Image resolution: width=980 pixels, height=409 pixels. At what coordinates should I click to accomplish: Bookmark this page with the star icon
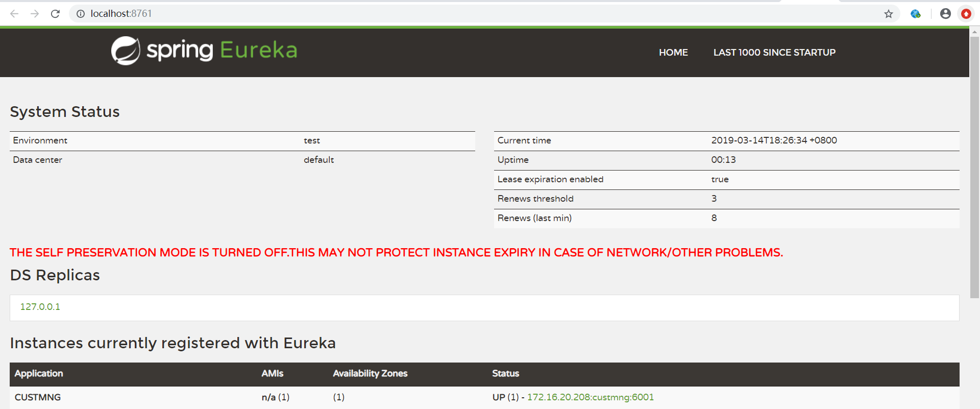tap(889, 14)
